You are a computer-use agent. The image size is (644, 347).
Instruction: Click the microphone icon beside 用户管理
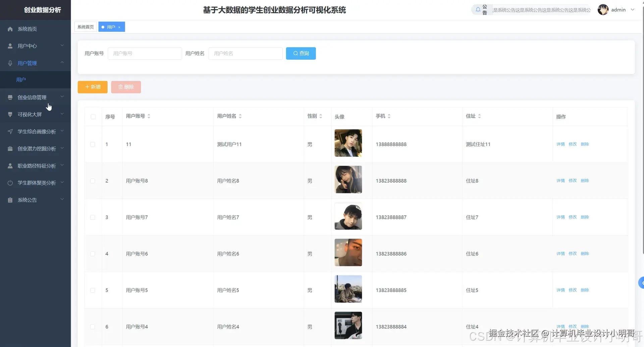10,63
